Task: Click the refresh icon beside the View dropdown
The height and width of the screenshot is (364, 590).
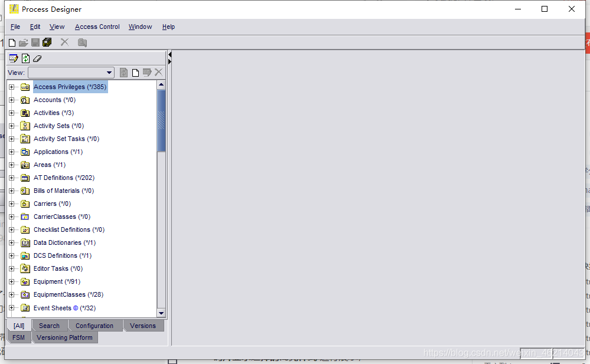Action: pyautogui.click(x=123, y=72)
